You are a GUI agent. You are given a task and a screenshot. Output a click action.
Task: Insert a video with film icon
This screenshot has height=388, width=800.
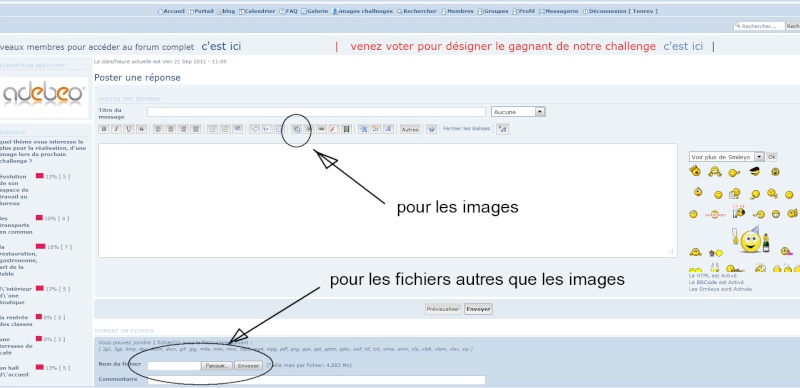coord(346,129)
